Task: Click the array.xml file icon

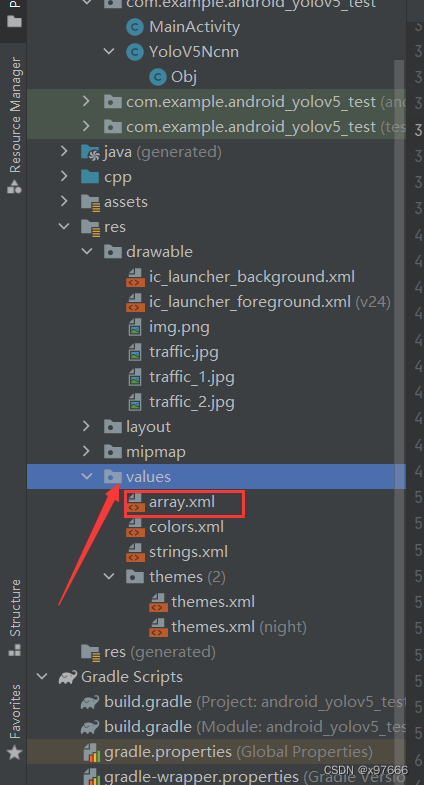Action: coord(135,502)
